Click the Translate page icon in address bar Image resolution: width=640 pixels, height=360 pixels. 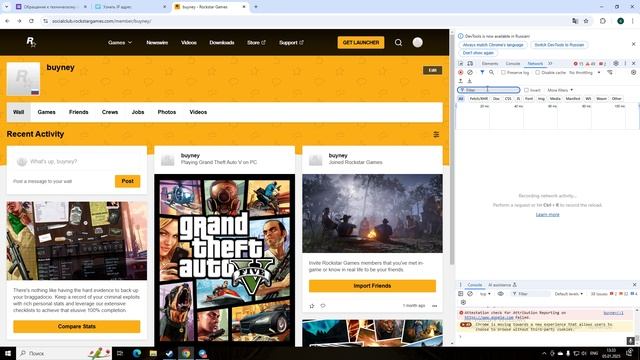coord(575,21)
